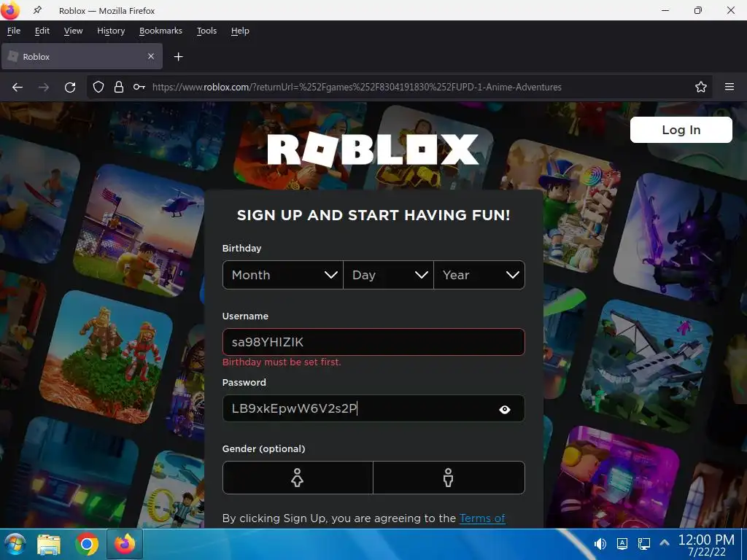Show site security padlock info
Viewport: 747px width, 560px height.
(x=119, y=87)
